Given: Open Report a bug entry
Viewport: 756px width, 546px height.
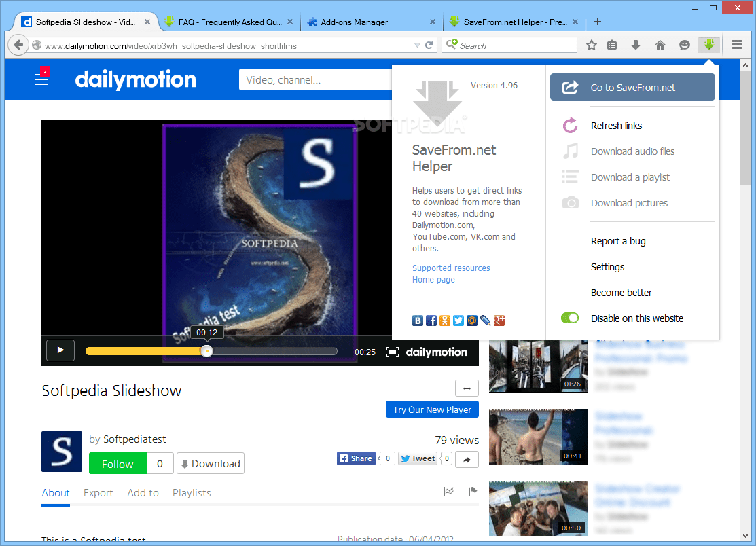Looking at the screenshot, I should [618, 241].
